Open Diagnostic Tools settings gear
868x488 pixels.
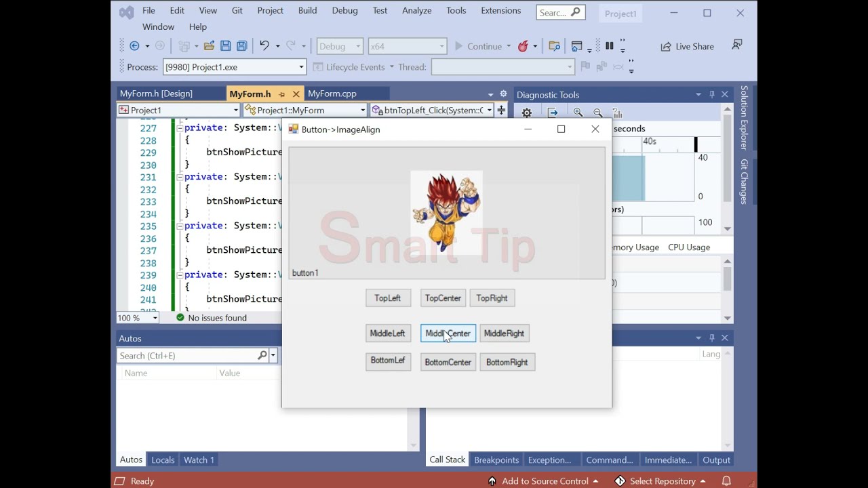coord(527,113)
